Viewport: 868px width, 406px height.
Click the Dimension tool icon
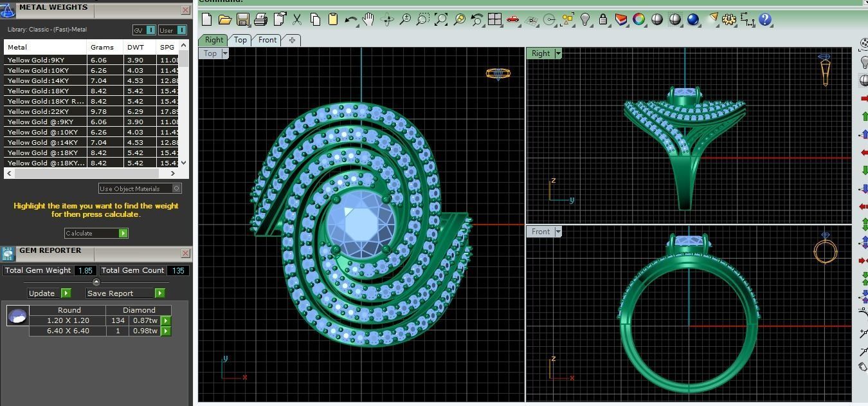pyautogui.click(x=747, y=19)
